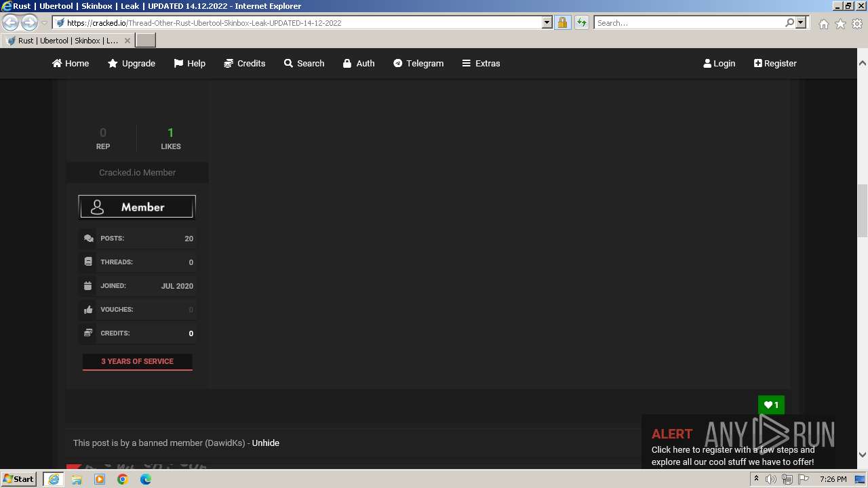
Task: Click the page address URL field
Action: pos(302,22)
